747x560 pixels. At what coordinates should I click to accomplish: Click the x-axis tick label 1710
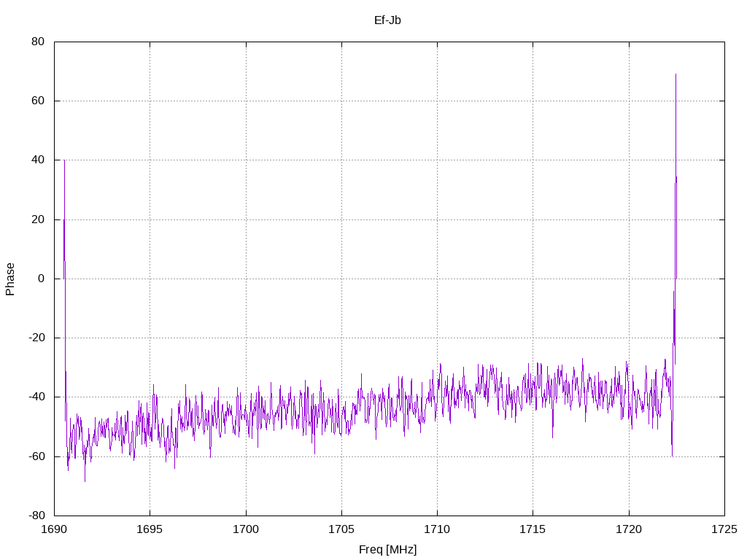[438, 529]
